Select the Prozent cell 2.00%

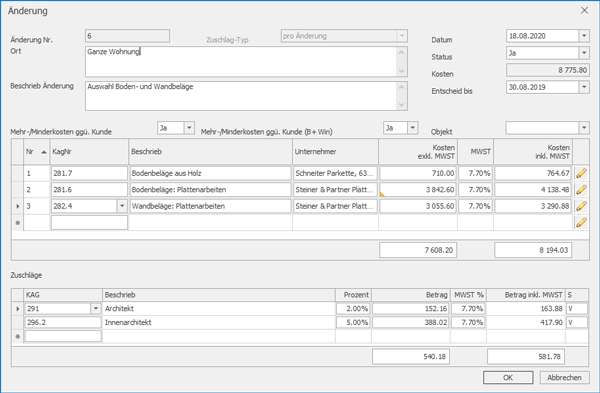pyautogui.click(x=353, y=309)
